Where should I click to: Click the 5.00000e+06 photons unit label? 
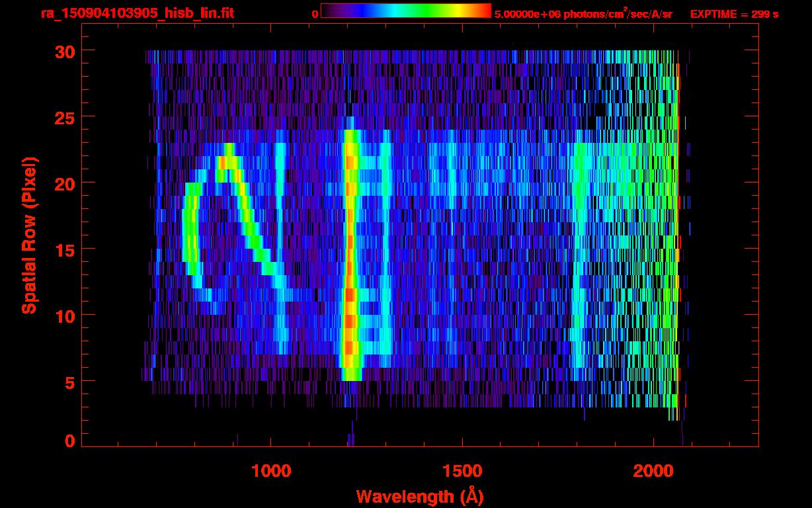click(x=583, y=14)
